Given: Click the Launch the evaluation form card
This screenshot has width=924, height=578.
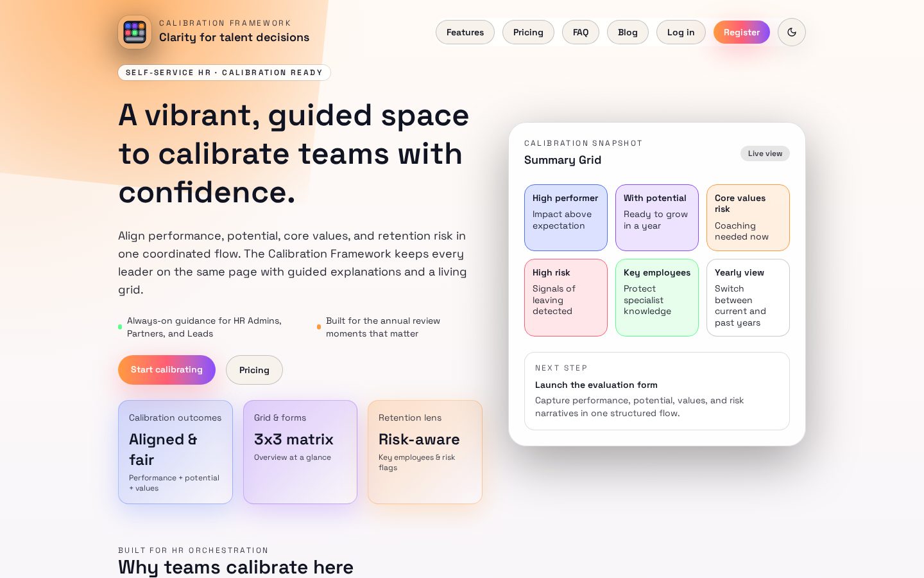Looking at the screenshot, I should [x=657, y=391].
